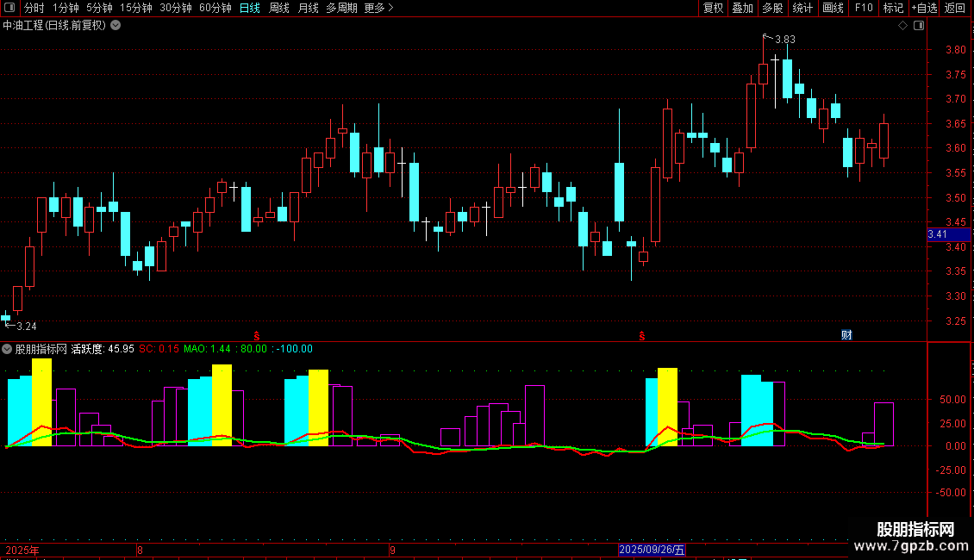974x560 pixels.
Task: Click the second red $ marker in September
Action: (641, 336)
